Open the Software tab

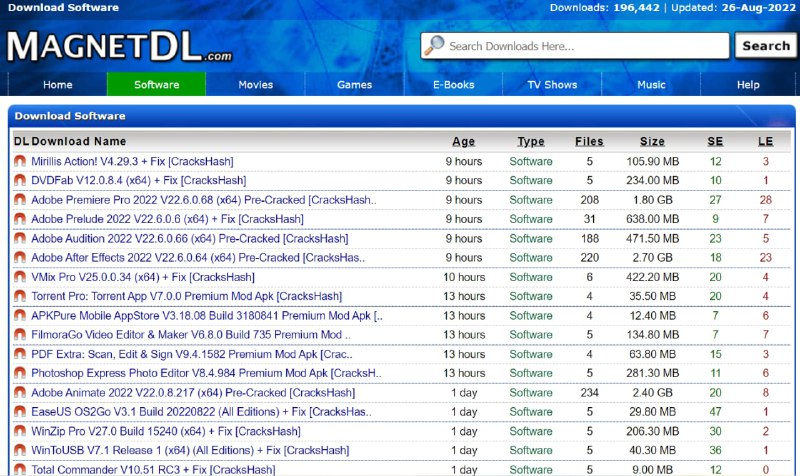click(157, 85)
